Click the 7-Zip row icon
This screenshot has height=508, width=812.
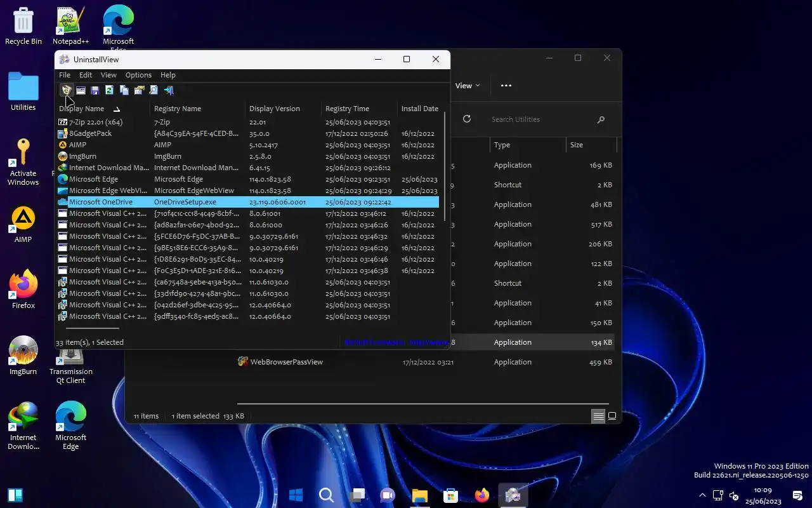coord(62,122)
